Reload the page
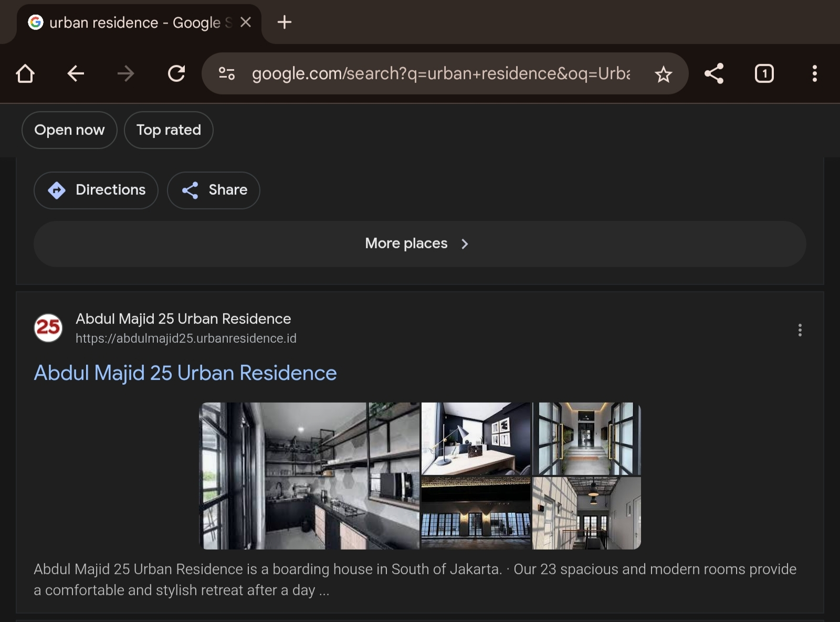The width and height of the screenshot is (840, 622). click(176, 73)
